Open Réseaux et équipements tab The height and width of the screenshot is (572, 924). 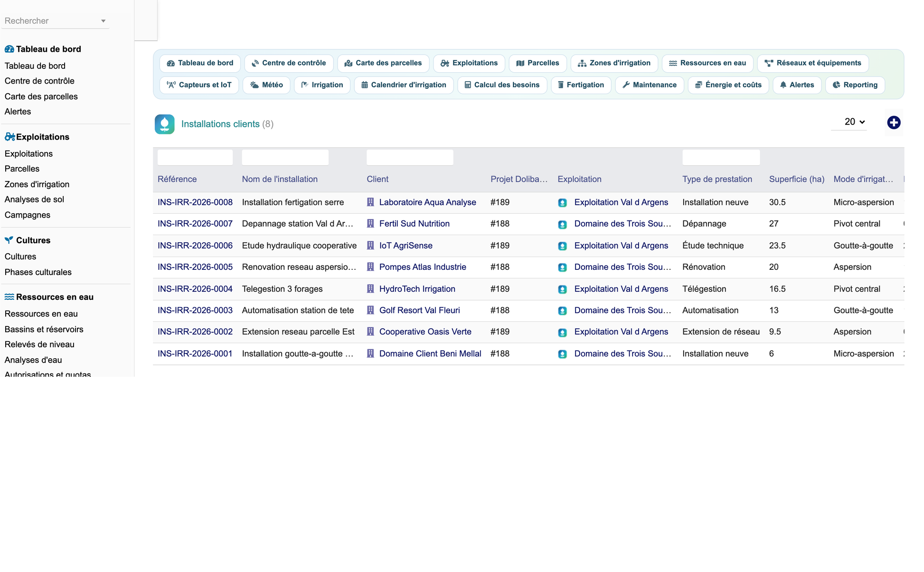coord(813,63)
